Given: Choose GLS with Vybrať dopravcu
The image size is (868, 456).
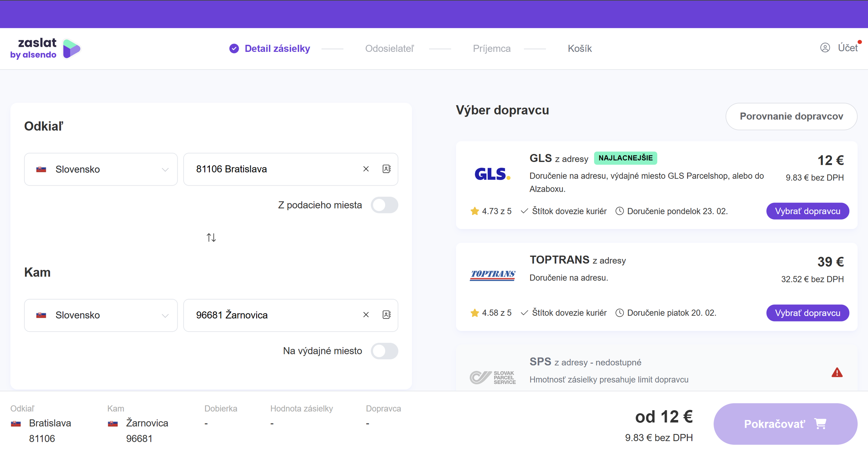Looking at the screenshot, I should click(807, 211).
